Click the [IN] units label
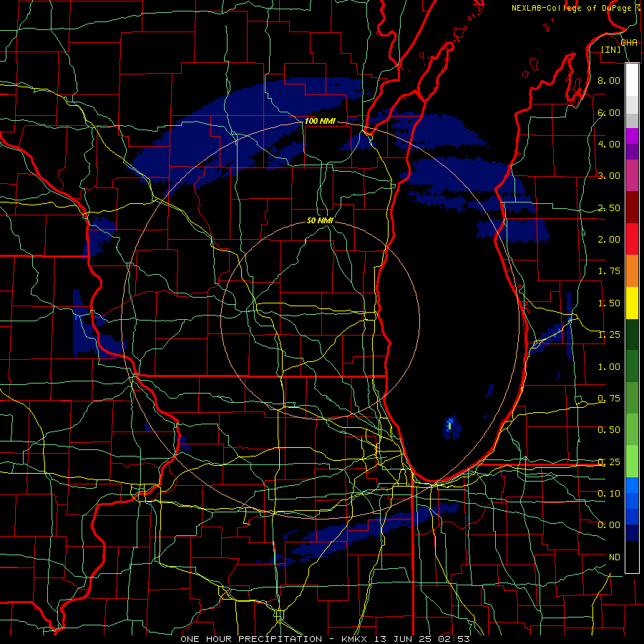Screen dimensions: 644x644 (x=611, y=49)
